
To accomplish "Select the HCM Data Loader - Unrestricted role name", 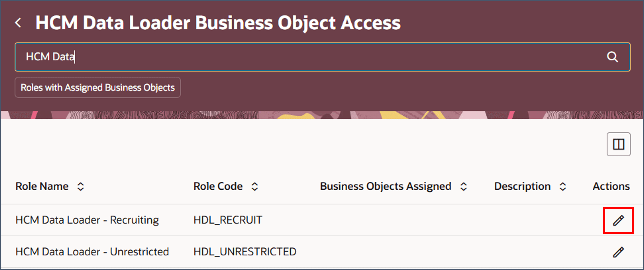I will (92, 252).
